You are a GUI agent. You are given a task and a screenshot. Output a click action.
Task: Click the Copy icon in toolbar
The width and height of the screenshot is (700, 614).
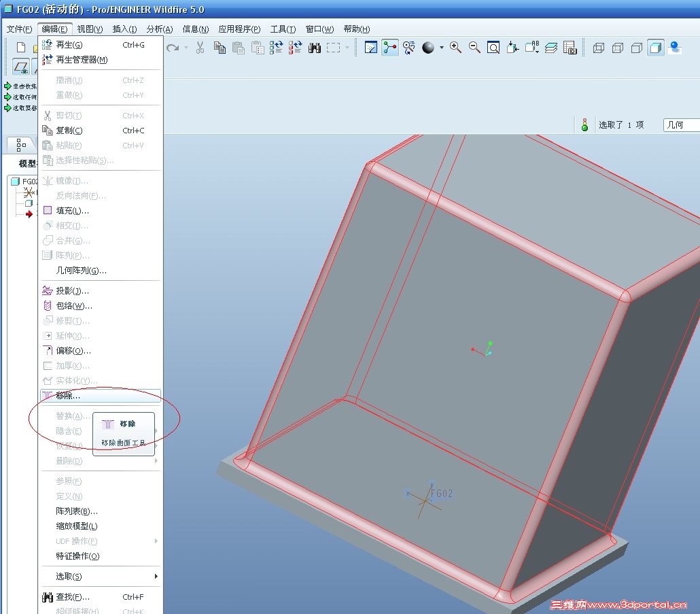pos(220,48)
